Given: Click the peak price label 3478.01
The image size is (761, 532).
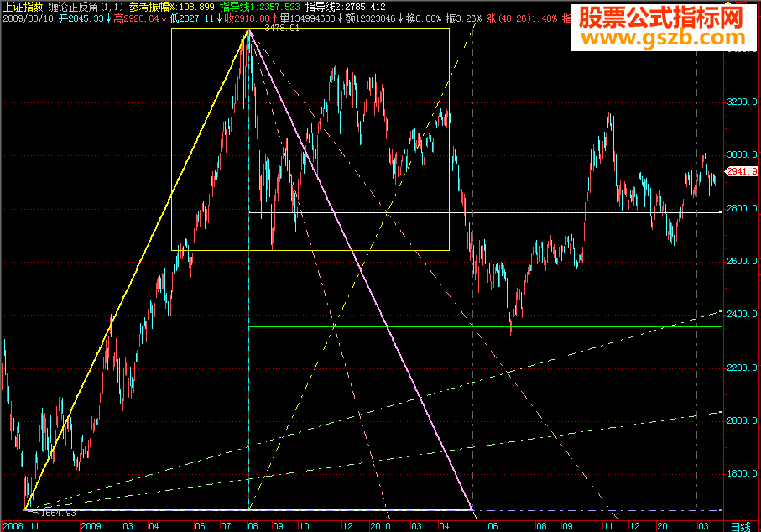Looking at the screenshot, I should [281, 29].
